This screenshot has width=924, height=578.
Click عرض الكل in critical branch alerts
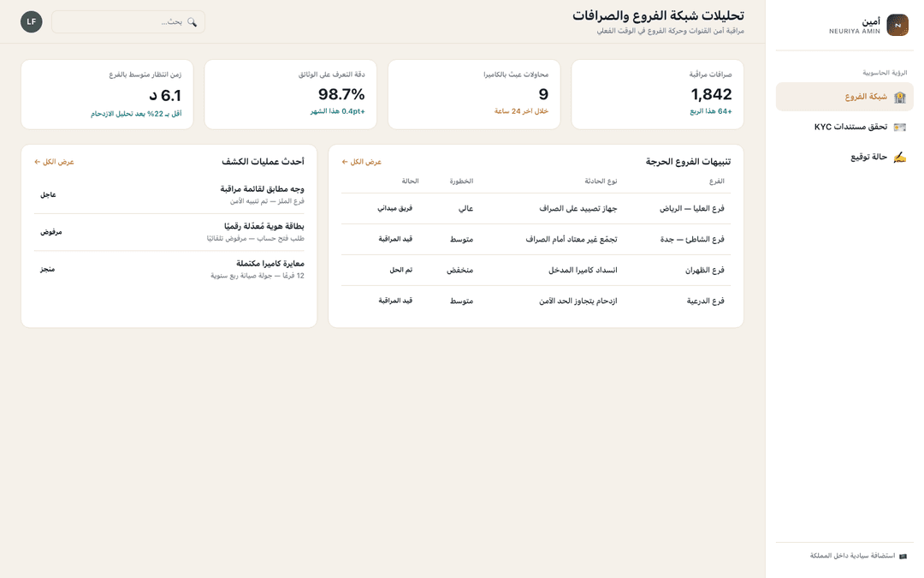(362, 162)
